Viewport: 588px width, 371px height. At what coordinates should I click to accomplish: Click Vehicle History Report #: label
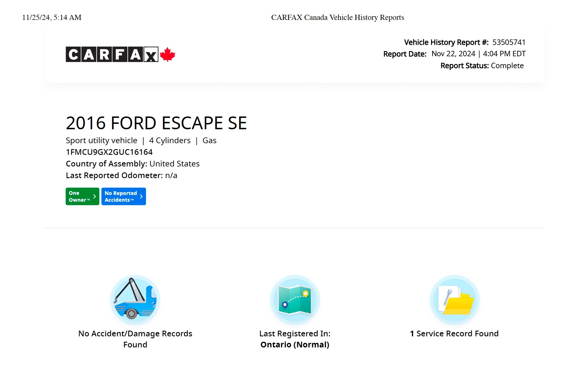pyautogui.click(x=446, y=42)
